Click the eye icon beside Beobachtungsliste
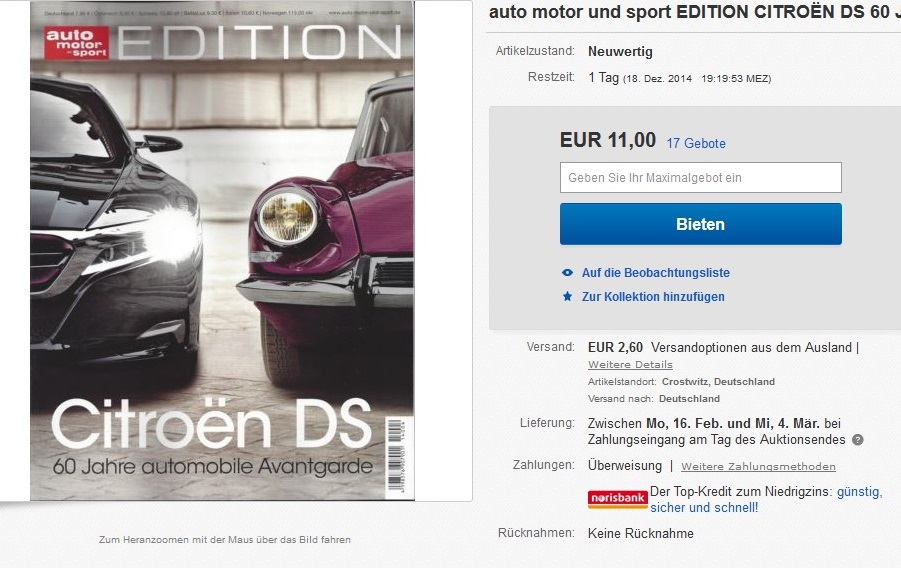901x568 pixels. click(x=567, y=273)
